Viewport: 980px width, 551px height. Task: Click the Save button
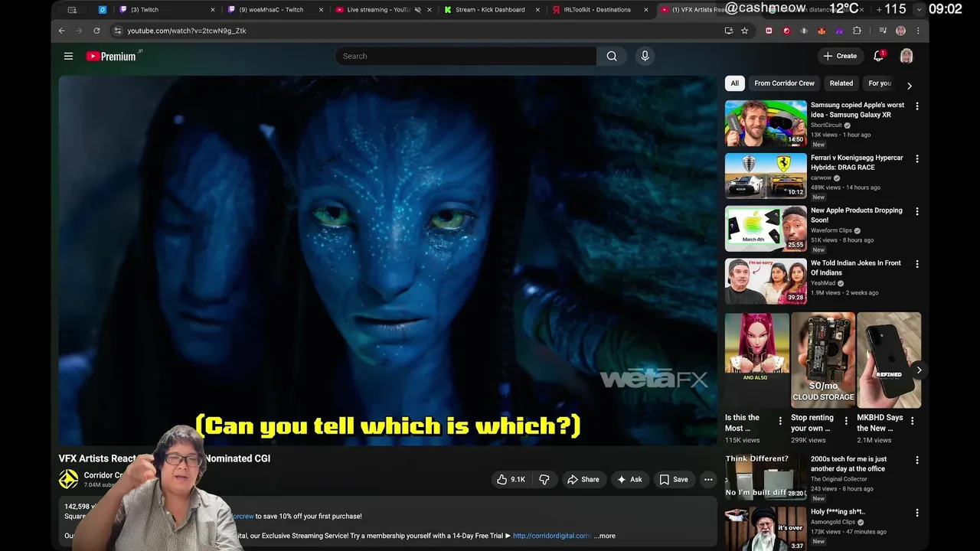click(674, 479)
